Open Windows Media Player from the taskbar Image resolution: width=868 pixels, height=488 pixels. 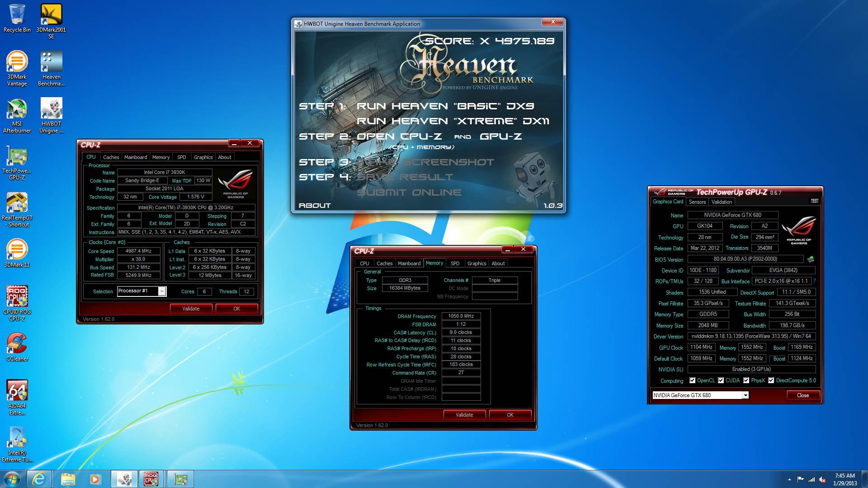coord(95,479)
